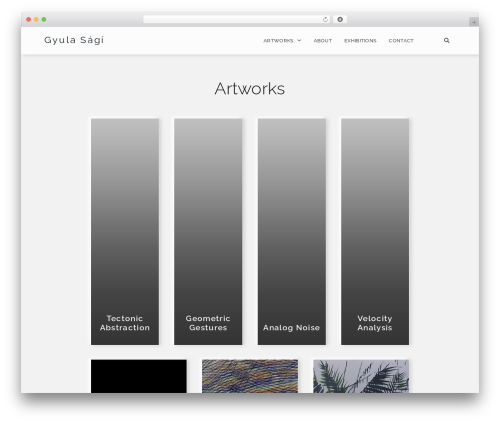Click the browser download indicator icon

coord(340,19)
